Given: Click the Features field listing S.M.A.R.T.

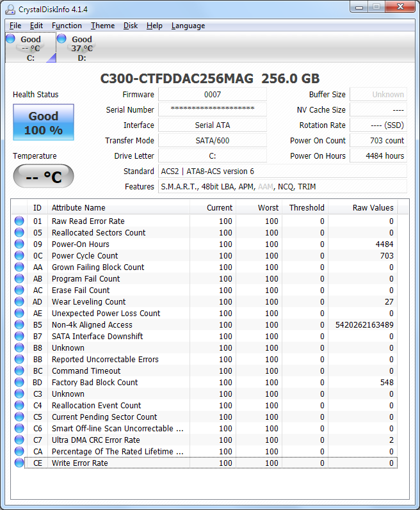Looking at the screenshot, I should [x=282, y=186].
